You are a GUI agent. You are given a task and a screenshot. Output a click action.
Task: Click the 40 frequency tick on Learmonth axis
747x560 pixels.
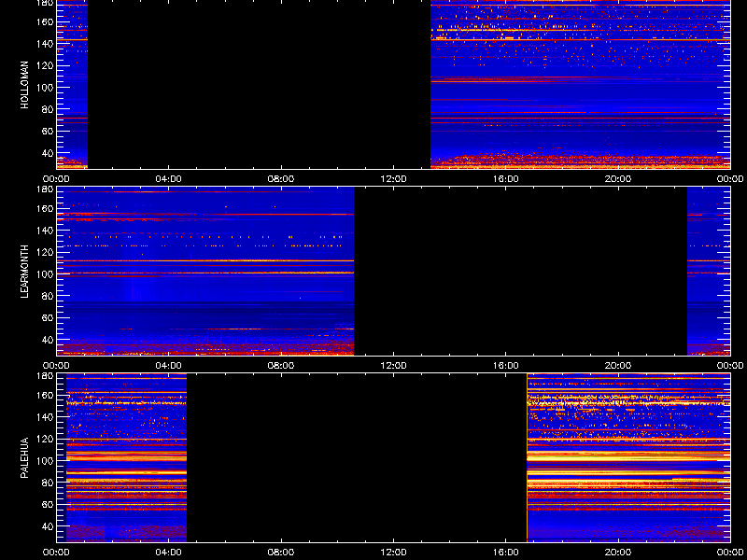(48, 340)
